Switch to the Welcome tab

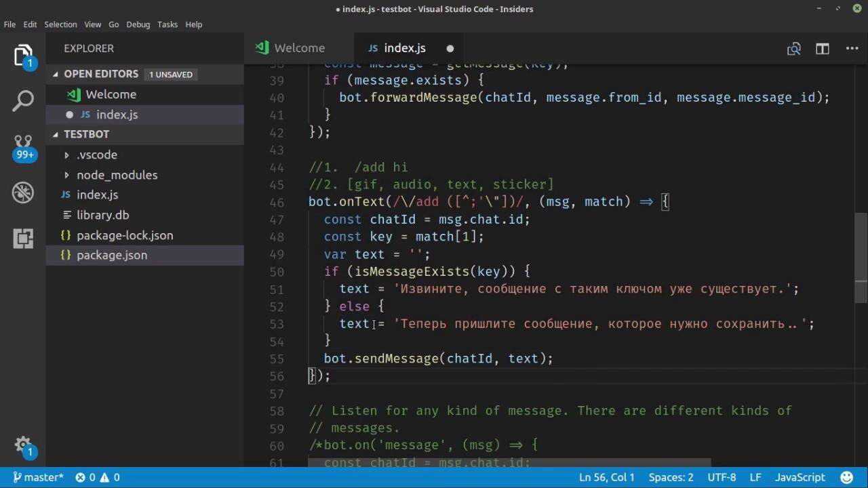pos(299,48)
